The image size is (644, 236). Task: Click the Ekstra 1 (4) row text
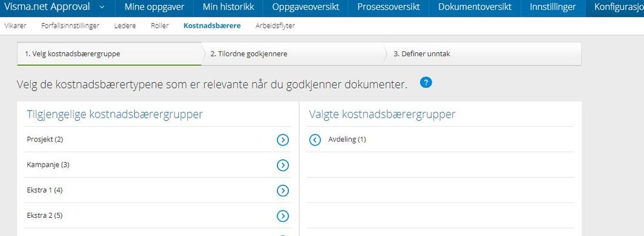pos(45,191)
